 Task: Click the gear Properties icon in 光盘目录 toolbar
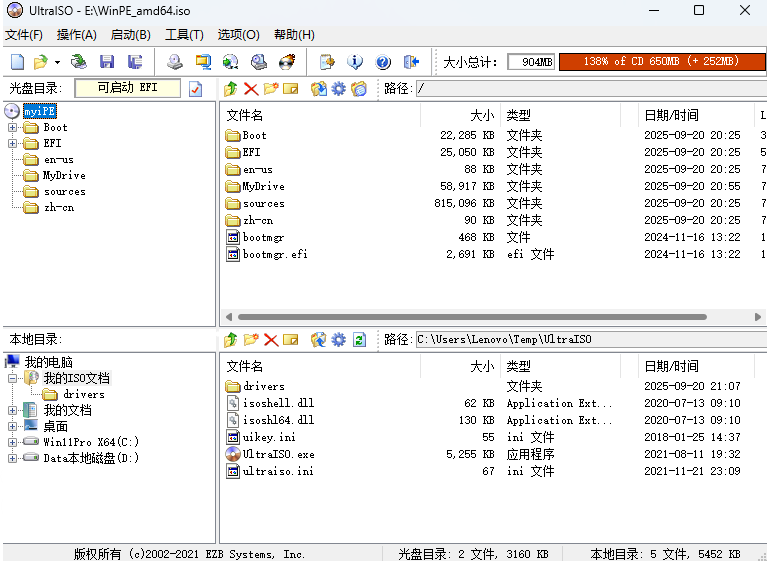tap(338, 89)
